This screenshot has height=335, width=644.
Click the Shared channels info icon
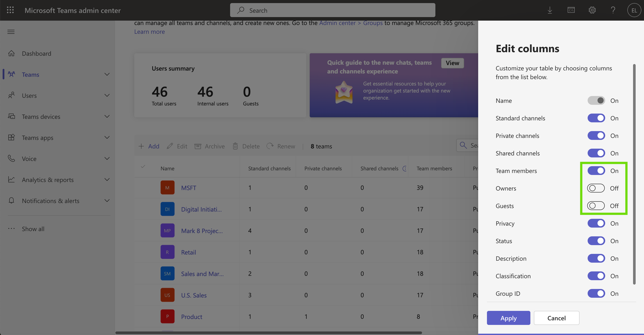(405, 168)
